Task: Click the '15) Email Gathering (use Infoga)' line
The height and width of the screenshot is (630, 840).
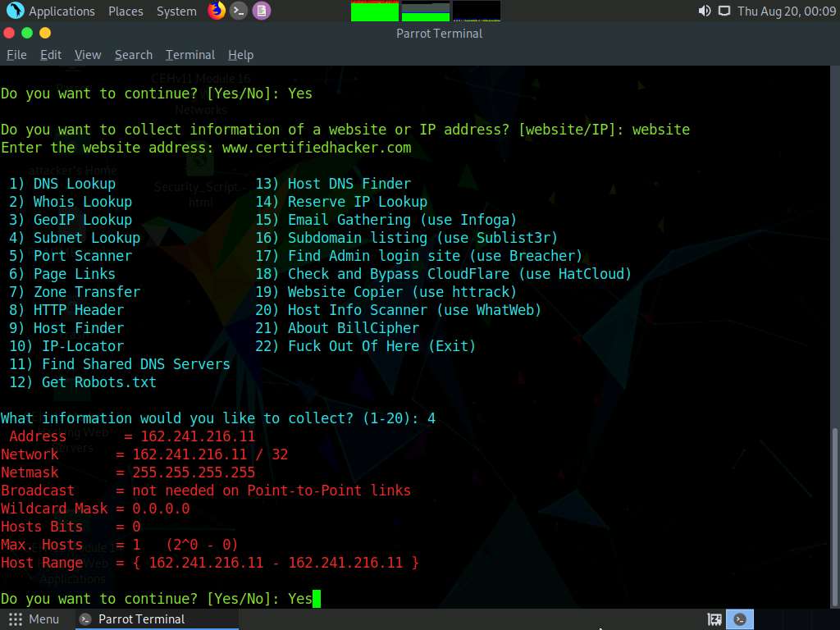Action: tap(386, 220)
